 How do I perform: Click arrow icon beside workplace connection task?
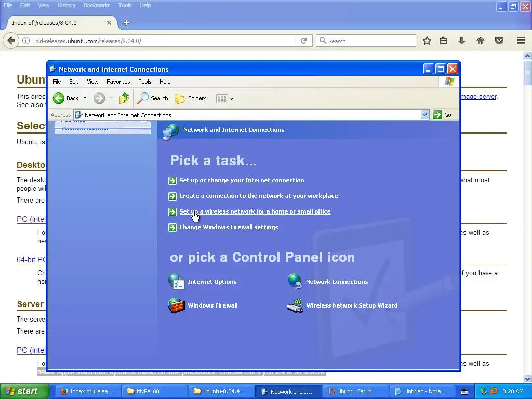pyautogui.click(x=172, y=196)
